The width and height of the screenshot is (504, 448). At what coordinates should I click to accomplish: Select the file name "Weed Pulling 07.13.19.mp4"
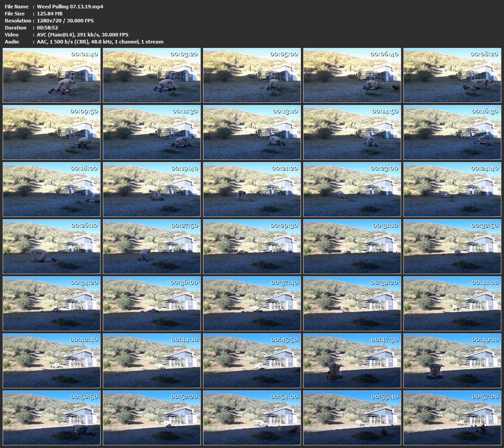70,7
